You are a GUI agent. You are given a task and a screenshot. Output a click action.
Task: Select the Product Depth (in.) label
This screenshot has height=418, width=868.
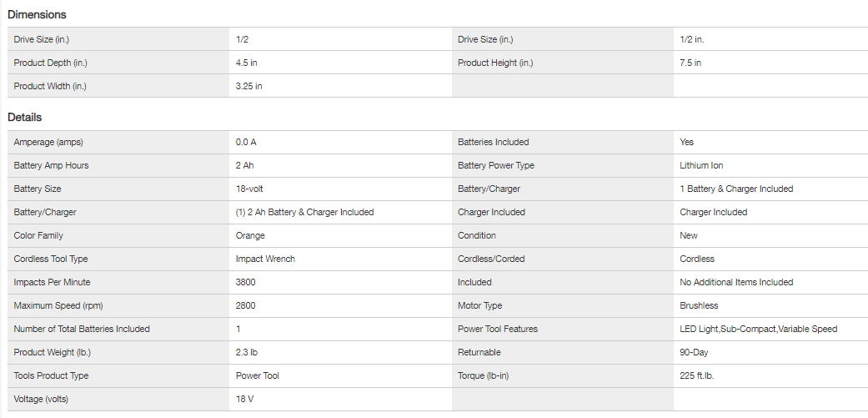[x=50, y=63]
